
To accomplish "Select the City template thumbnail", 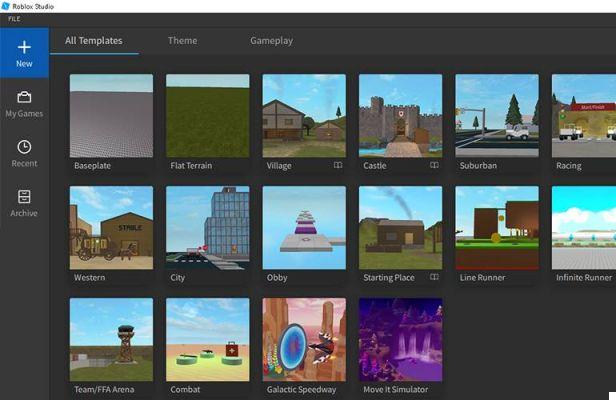I will point(208,228).
